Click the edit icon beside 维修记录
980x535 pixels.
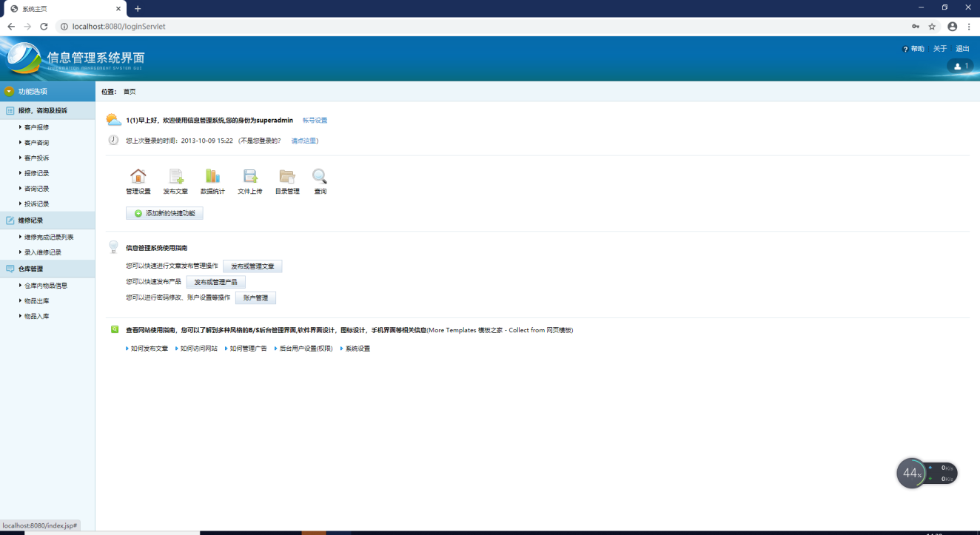10,221
